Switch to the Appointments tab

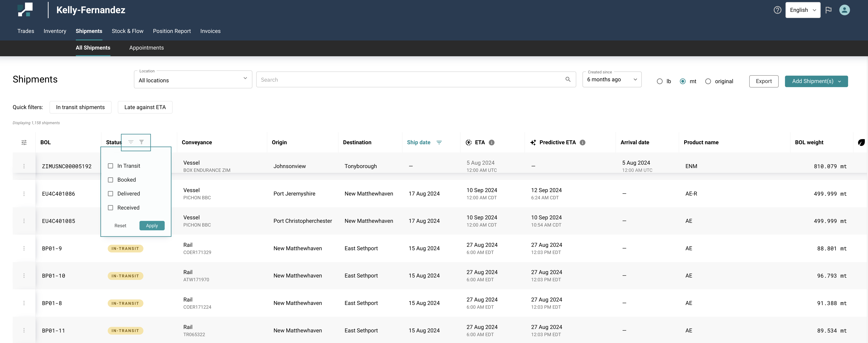point(146,48)
